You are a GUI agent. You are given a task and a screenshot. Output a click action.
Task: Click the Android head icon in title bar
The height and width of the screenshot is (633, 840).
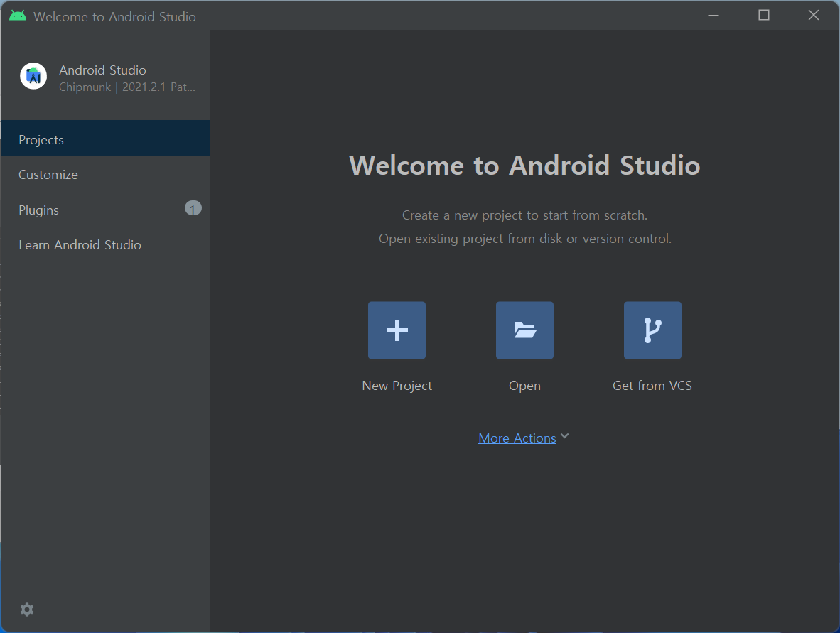pyautogui.click(x=18, y=16)
